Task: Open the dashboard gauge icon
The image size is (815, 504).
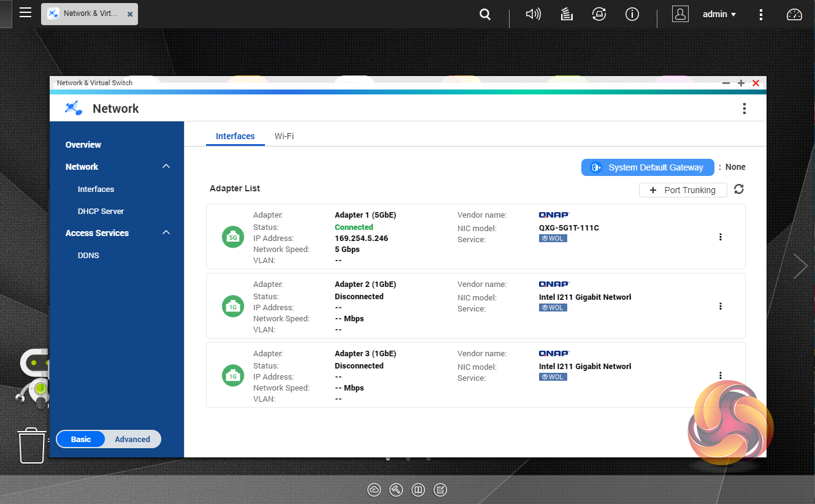Action: click(794, 15)
